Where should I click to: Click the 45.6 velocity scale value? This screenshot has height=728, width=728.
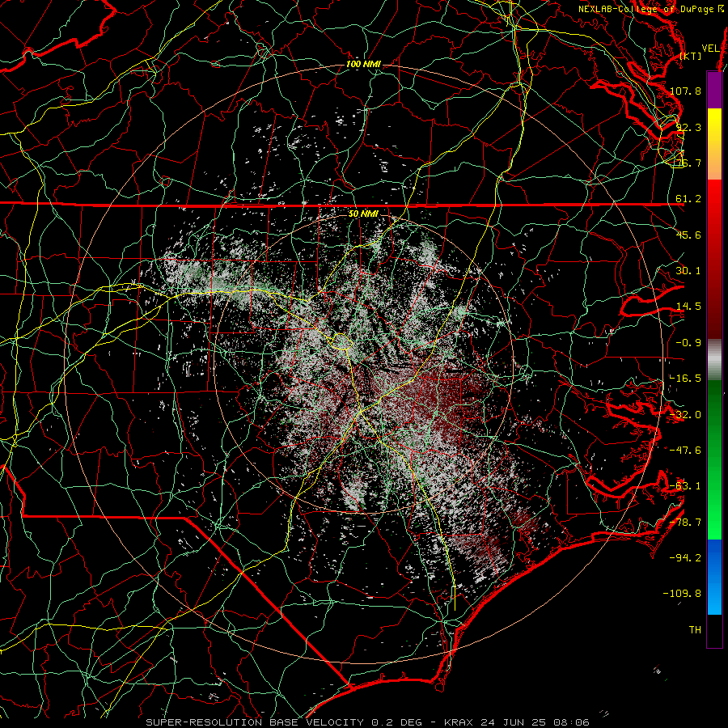(x=688, y=235)
